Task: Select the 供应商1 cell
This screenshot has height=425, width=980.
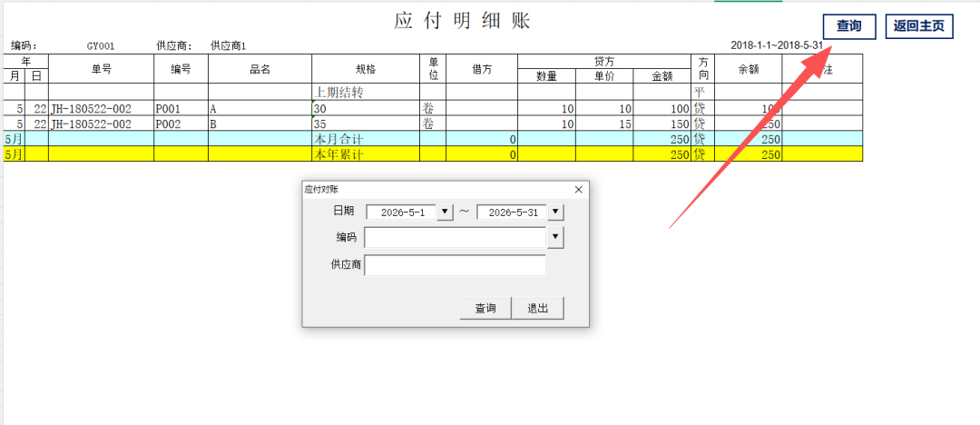Action: pyautogui.click(x=228, y=46)
